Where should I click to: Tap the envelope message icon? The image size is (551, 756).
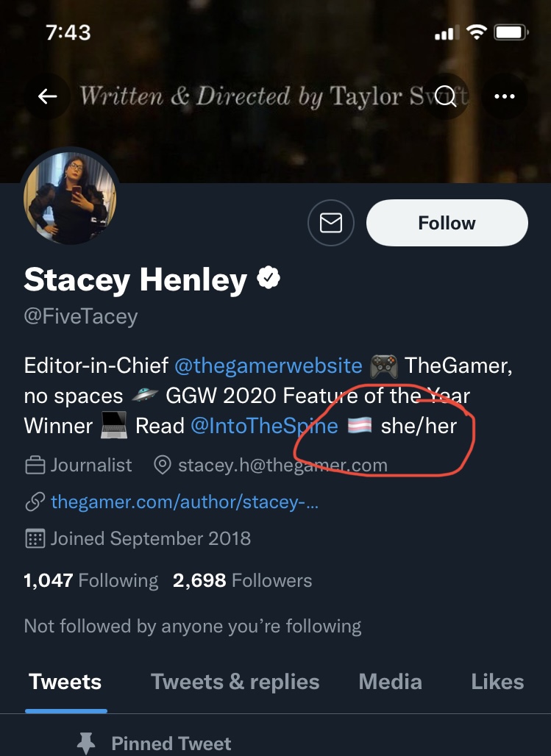331,224
